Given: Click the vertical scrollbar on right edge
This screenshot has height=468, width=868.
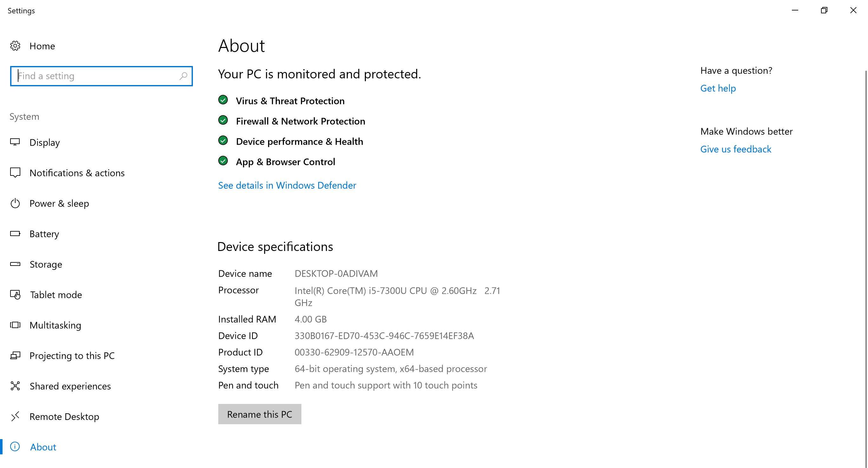Looking at the screenshot, I should pyautogui.click(x=866, y=236).
